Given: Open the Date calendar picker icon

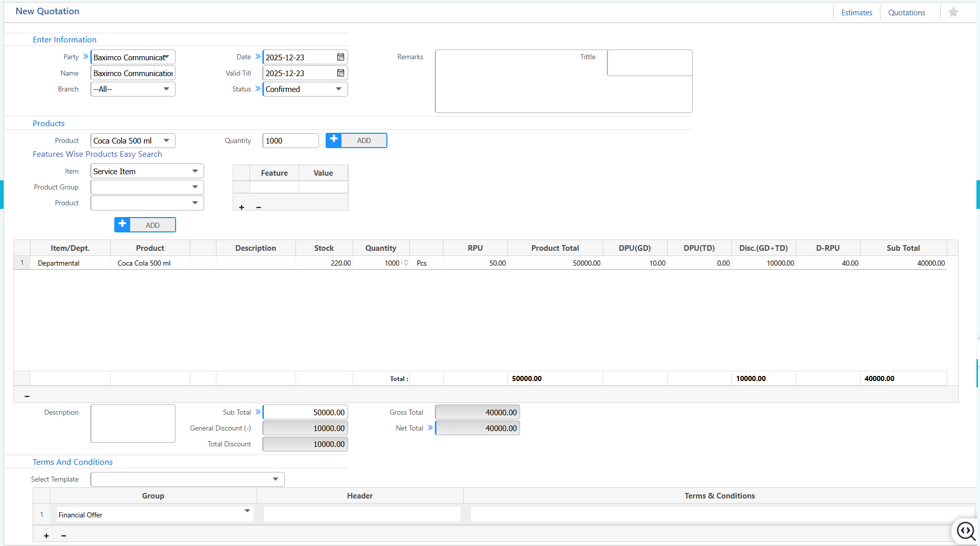Looking at the screenshot, I should [340, 57].
